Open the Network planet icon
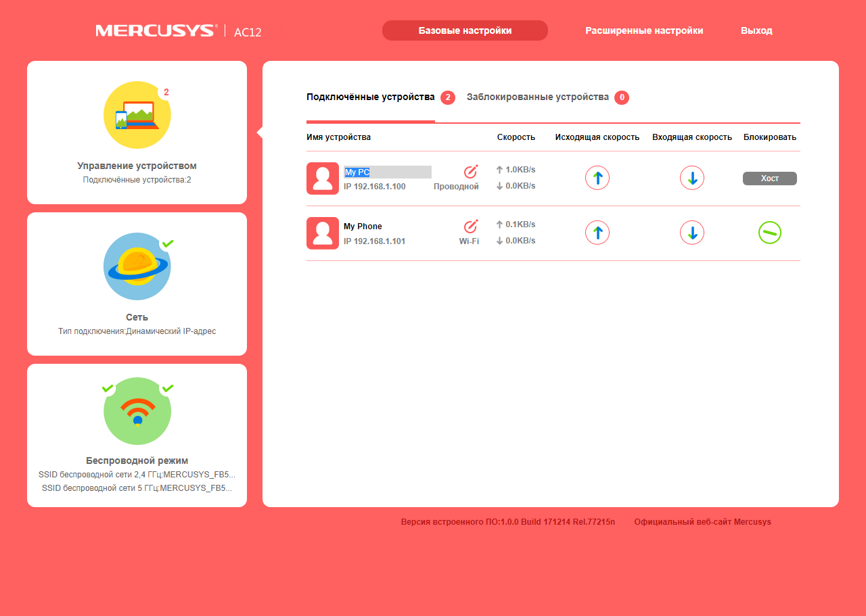The width and height of the screenshot is (866, 616). click(137, 266)
